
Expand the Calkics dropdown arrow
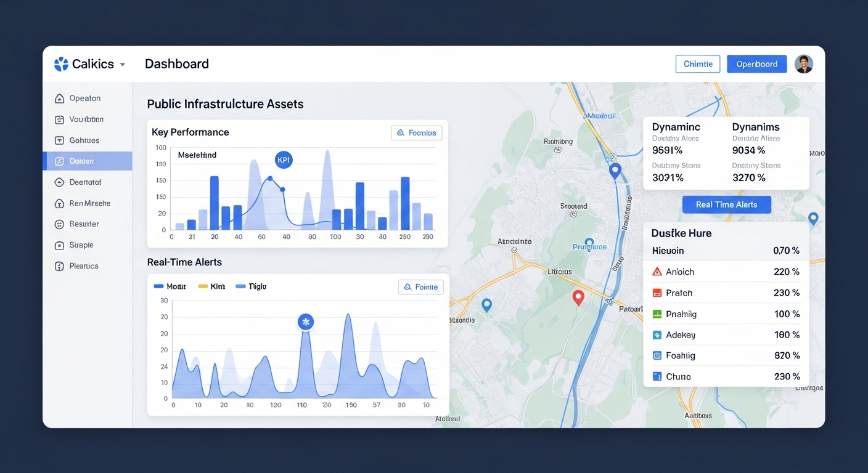[x=122, y=65]
